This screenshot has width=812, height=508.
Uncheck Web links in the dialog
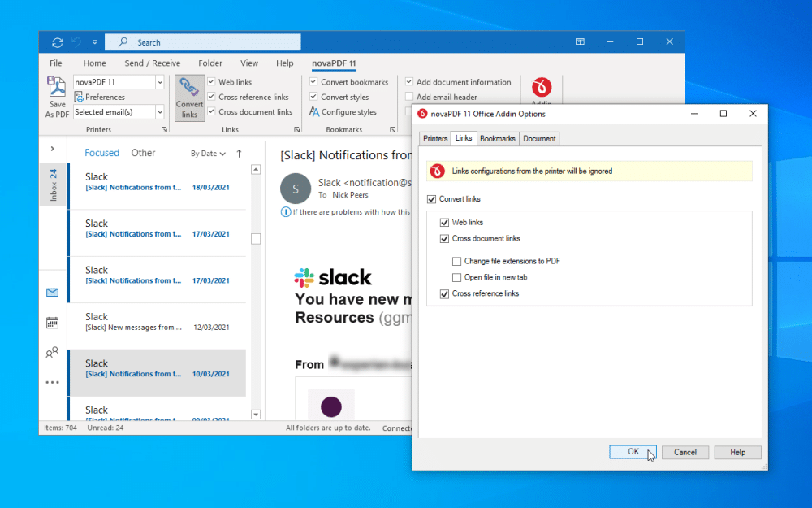point(444,223)
